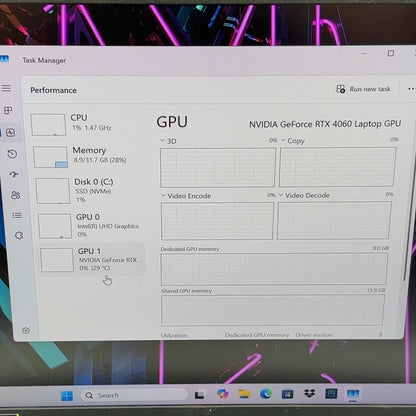416x416 pixels.
Task: Open the Processes page icon in sidebar
Action: pyautogui.click(x=8, y=110)
